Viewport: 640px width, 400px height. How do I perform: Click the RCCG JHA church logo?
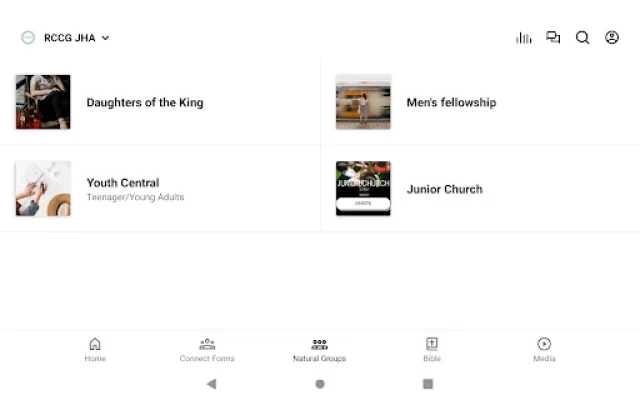pyautogui.click(x=28, y=38)
